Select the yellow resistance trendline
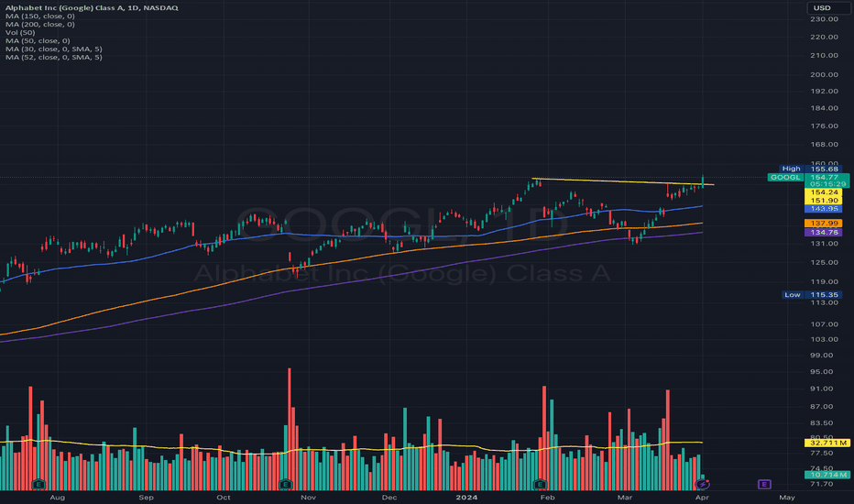This screenshot has width=854, height=504. click(x=622, y=181)
